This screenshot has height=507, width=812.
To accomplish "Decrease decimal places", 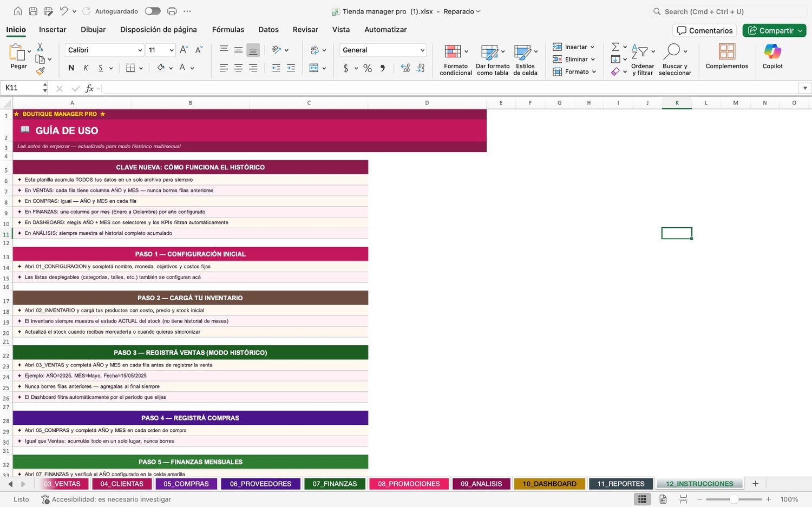I will [421, 68].
